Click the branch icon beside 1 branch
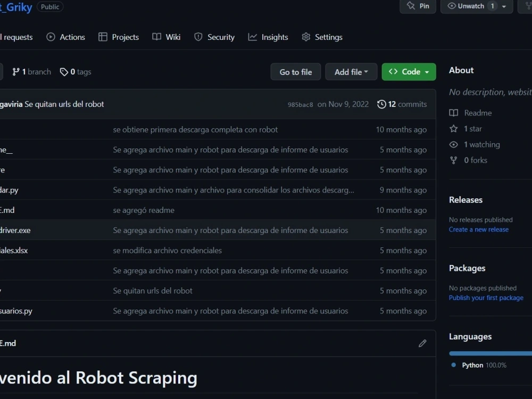Screen dimensions: 532x399 tap(15, 72)
